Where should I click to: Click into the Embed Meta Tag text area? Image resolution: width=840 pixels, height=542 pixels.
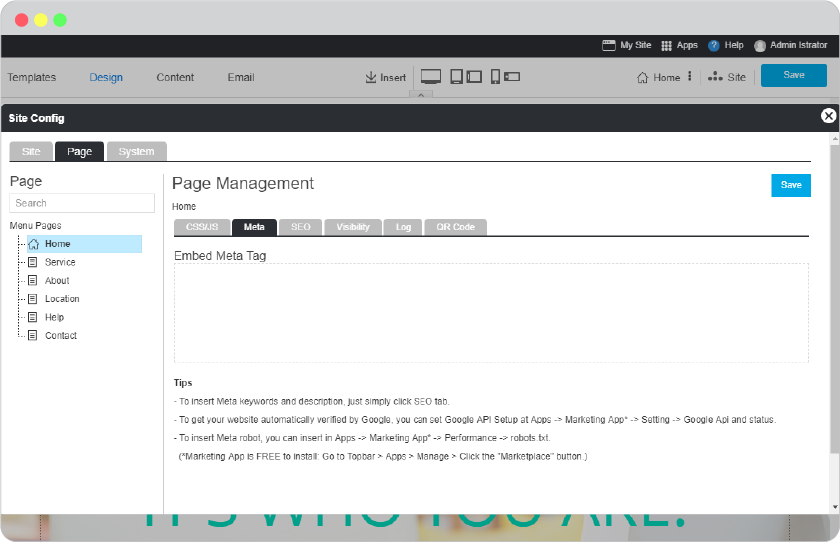coord(491,313)
